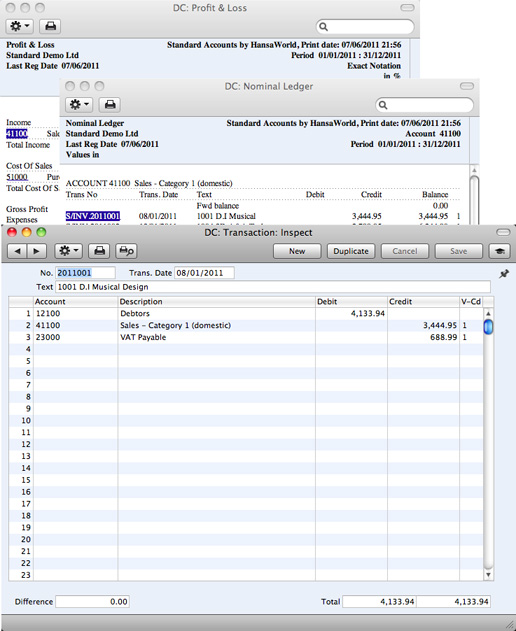Open gear operations menu in Transaction window
The width and height of the screenshot is (516, 631).
point(68,251)
